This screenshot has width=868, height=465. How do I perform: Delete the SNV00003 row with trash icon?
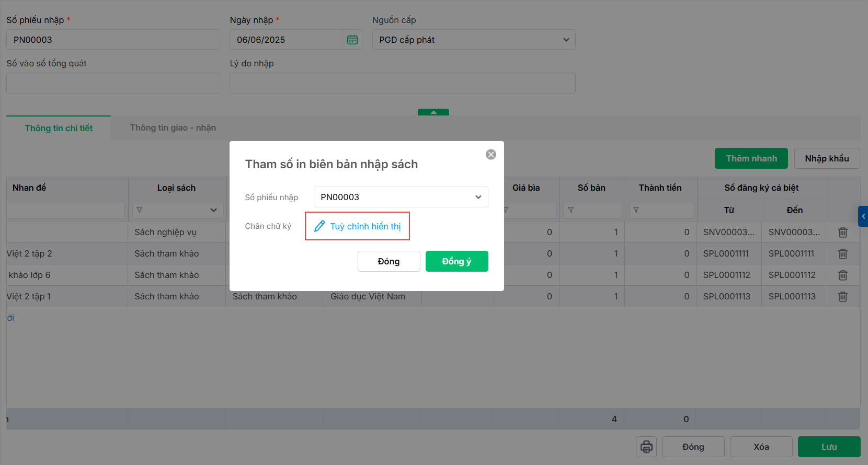842,233
